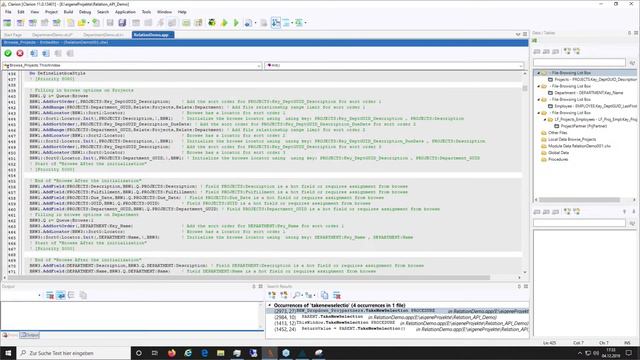Click the lower input field in the right pane
The image size is (640, 360).
pyautogui.click(x=579, y=223)
